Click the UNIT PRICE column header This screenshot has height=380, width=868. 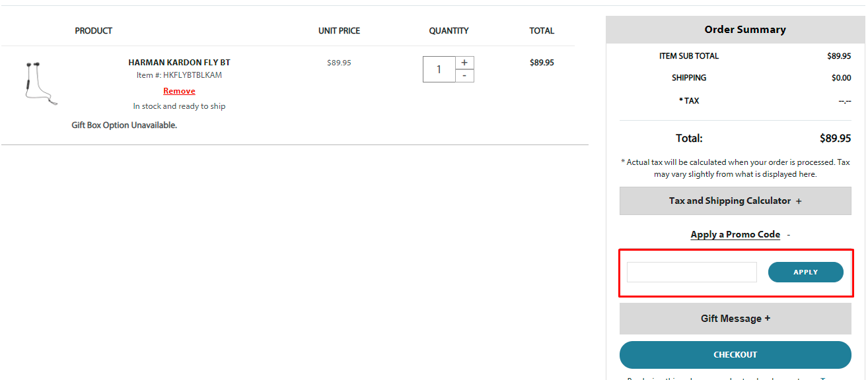click(x=339, y=31)
